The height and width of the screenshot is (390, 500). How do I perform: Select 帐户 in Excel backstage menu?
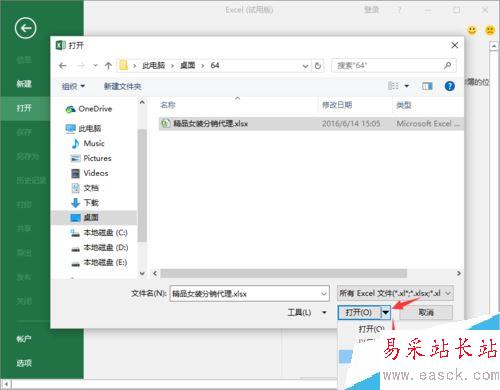click(x=24, y=339)
